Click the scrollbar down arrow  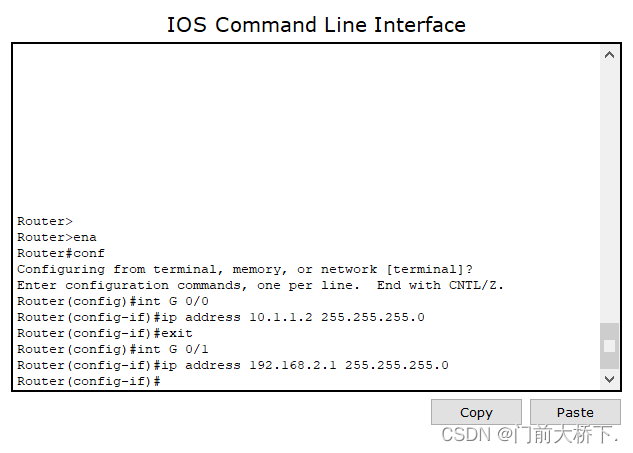click(609, 379)
